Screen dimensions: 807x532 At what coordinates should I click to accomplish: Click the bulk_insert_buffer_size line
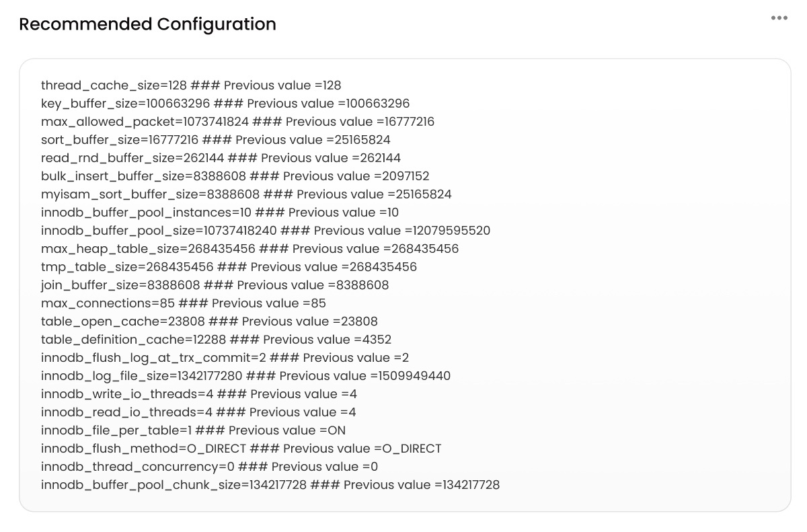point(235,176)
